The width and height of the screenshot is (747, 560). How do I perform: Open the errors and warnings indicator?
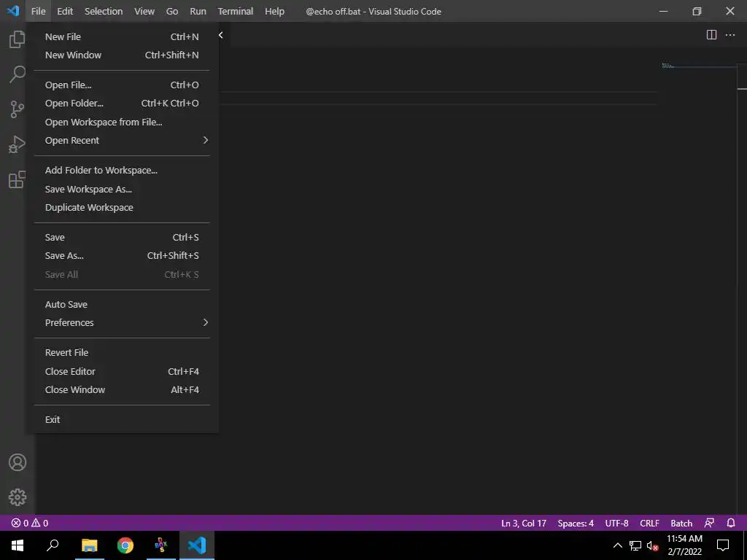click(29, 523)
